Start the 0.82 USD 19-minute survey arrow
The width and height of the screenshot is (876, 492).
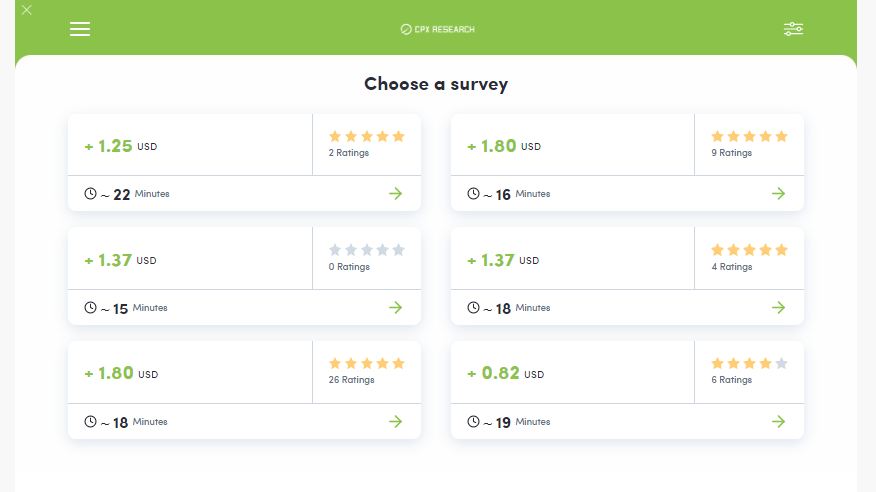[x=779, y=422]
